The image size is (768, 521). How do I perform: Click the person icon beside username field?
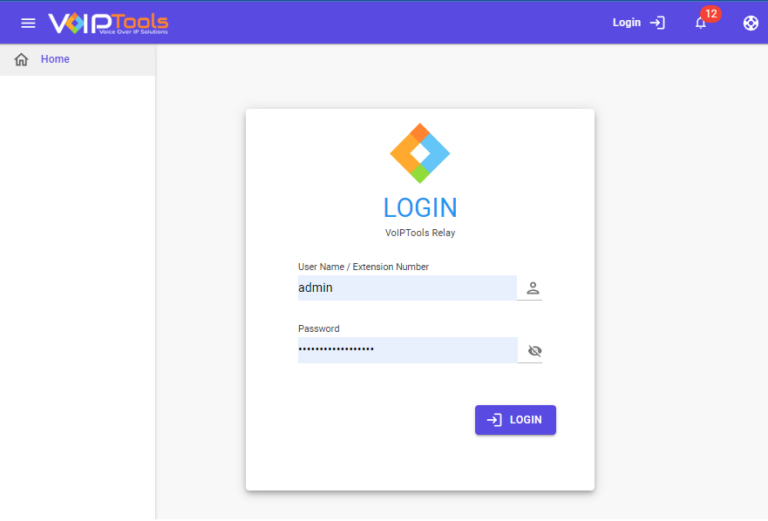pyautogui.click(x=533, y=288)
